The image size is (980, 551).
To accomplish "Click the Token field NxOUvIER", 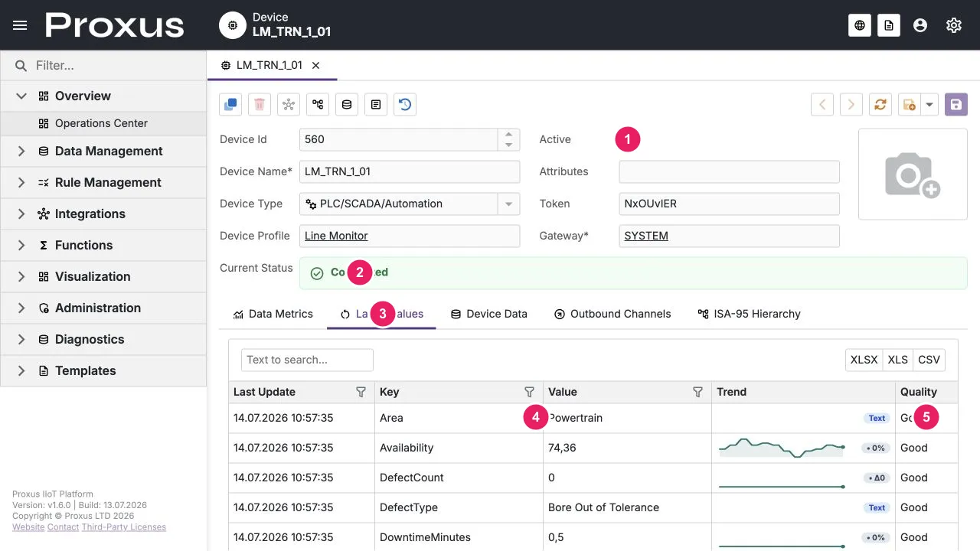I will 729,204.
